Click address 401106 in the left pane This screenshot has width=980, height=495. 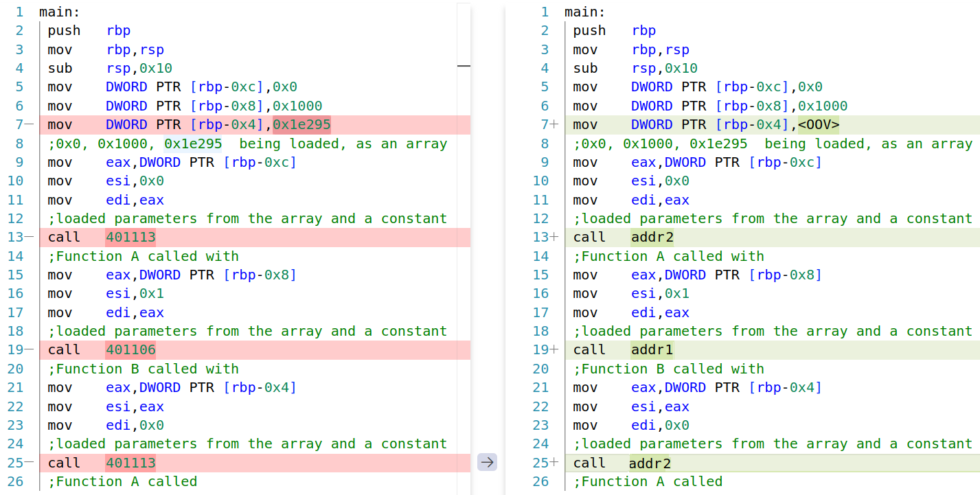(x=130, y=350)
